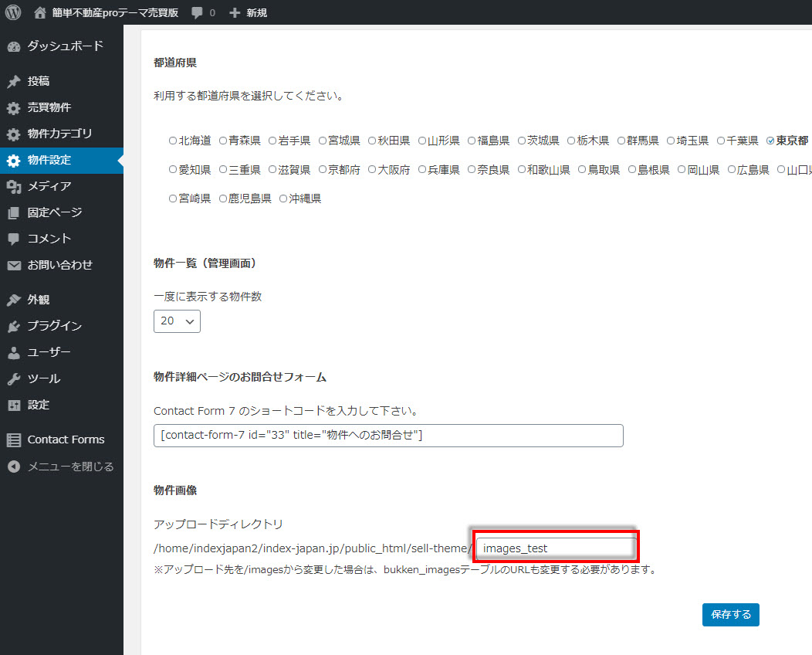
Task: Click the comments bubble icon in admin bar
Action: (x=198, y=13)
